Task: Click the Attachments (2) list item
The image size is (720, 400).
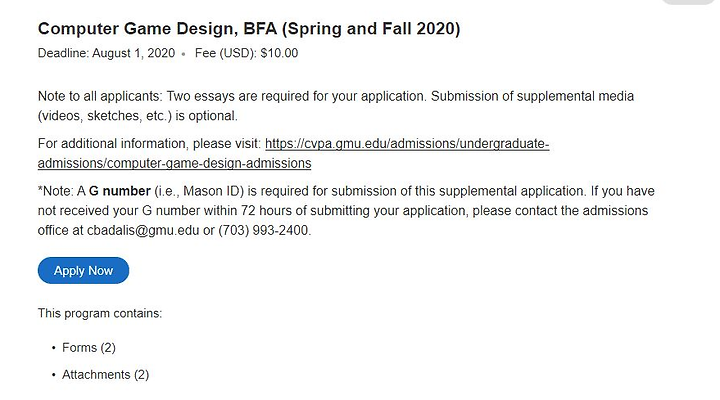Action: click(106, 375)
